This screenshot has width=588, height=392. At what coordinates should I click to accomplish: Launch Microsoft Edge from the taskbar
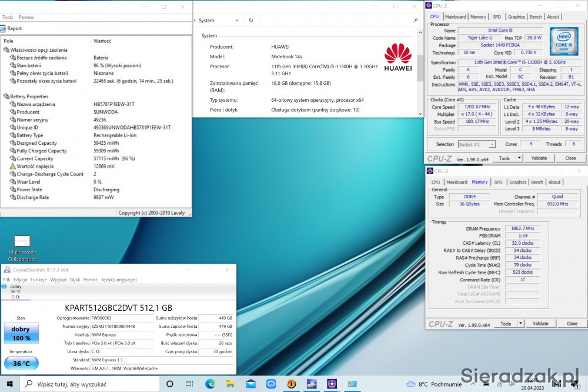(210, 384)
